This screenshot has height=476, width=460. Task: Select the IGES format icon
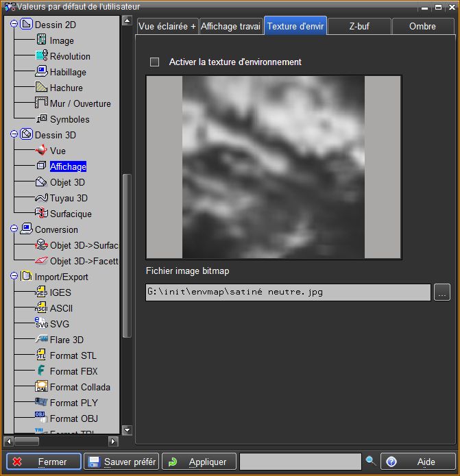point(41,292)
